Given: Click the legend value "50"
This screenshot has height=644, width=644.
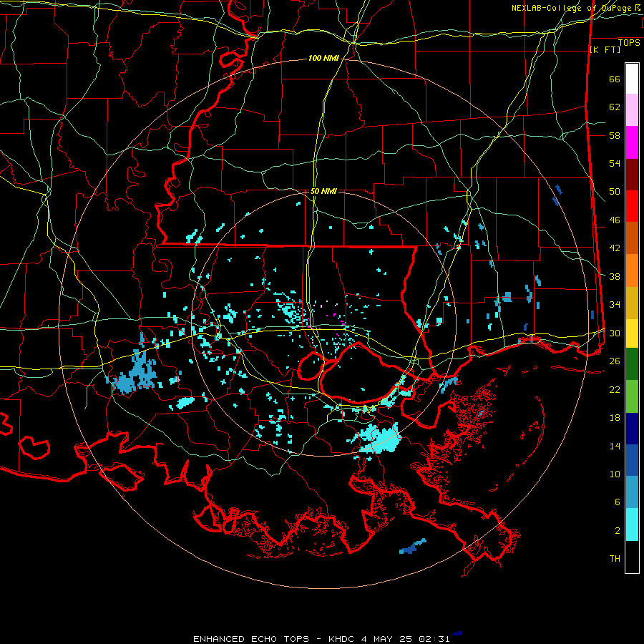Looking at the screenshot, I should tap(615, 192).
